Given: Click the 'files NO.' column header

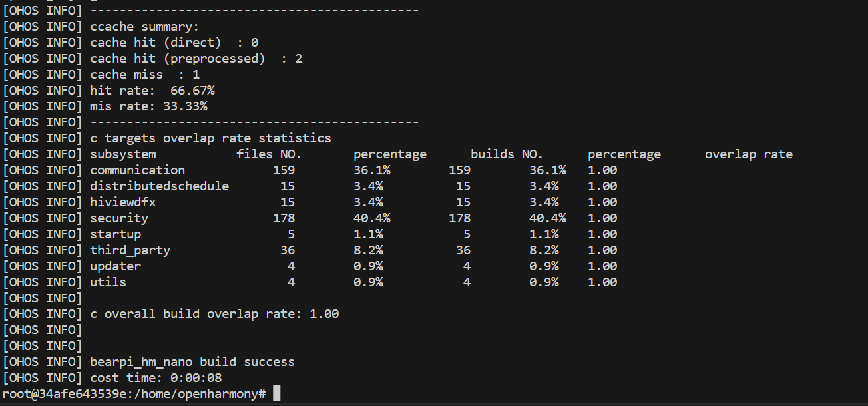Looking at the screenshot, I should point(269,154).
